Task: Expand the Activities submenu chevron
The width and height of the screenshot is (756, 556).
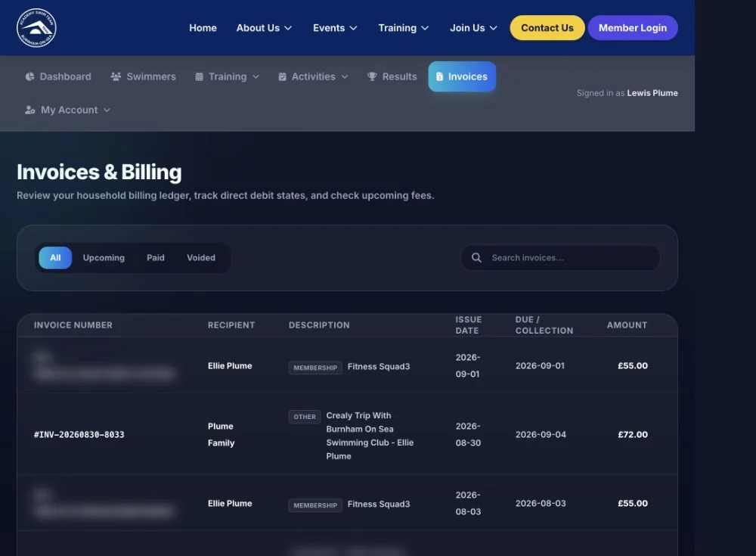Action: [x=345, y=76]
